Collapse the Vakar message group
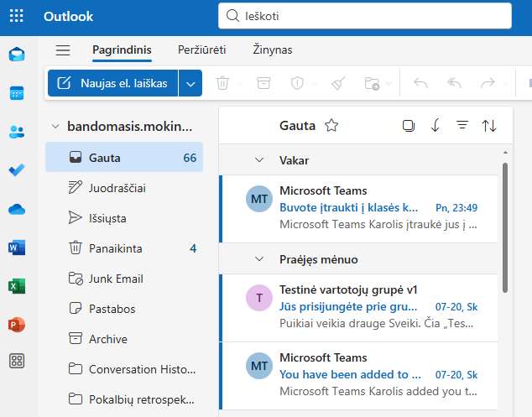The height and width of the screenshot is (417, 532). (259, 159)
